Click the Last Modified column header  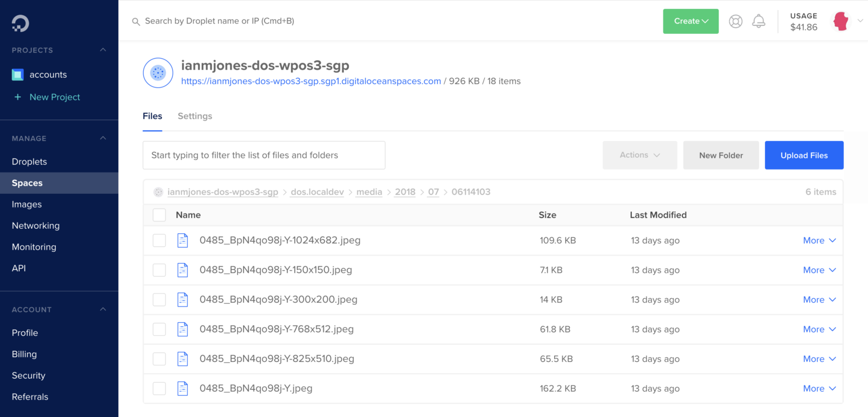pyautogui.click(x=658, y=215)
